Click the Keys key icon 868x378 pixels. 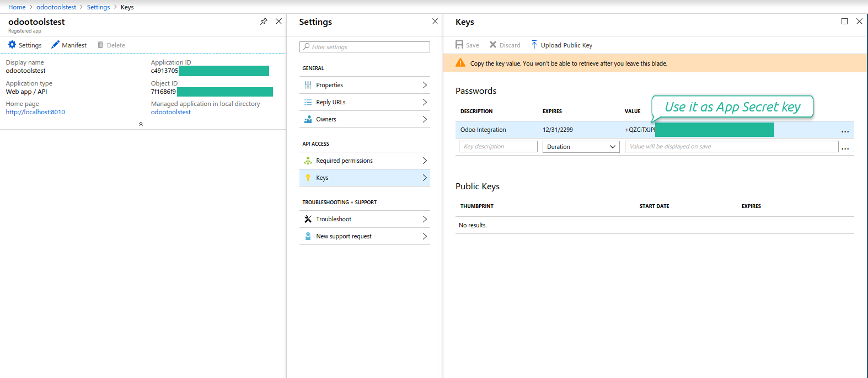308,178
